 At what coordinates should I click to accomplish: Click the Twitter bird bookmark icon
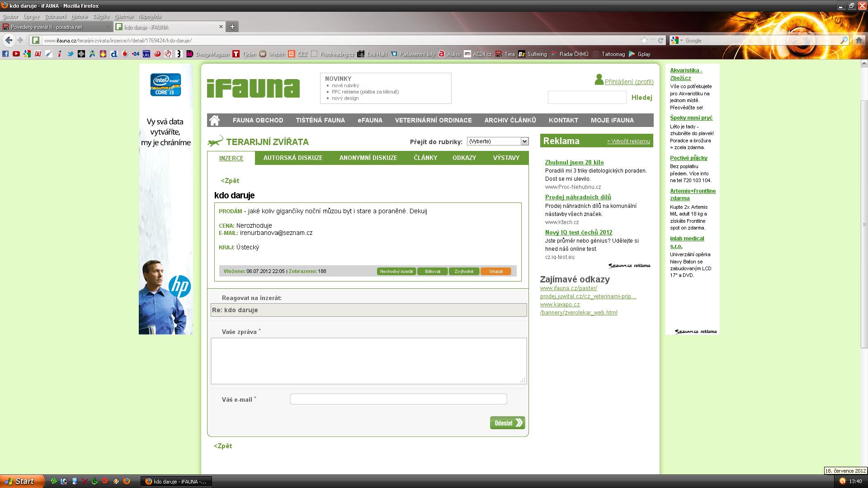71,54
